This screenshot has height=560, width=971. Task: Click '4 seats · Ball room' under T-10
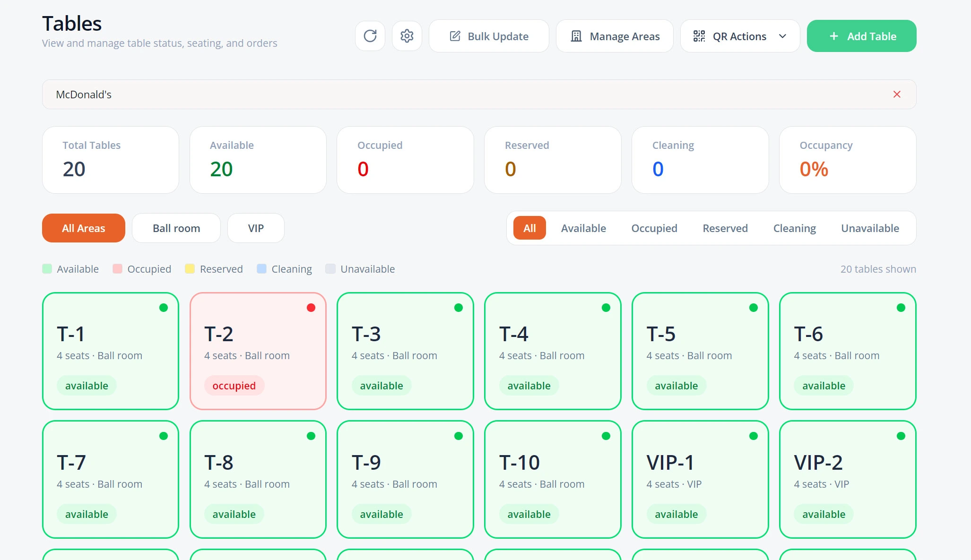tap(542, 484)
